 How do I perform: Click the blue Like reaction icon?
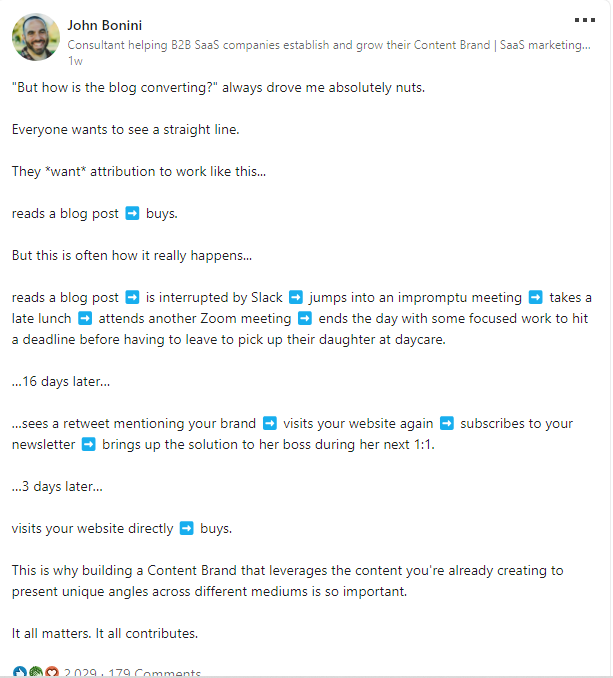point(20,672)
